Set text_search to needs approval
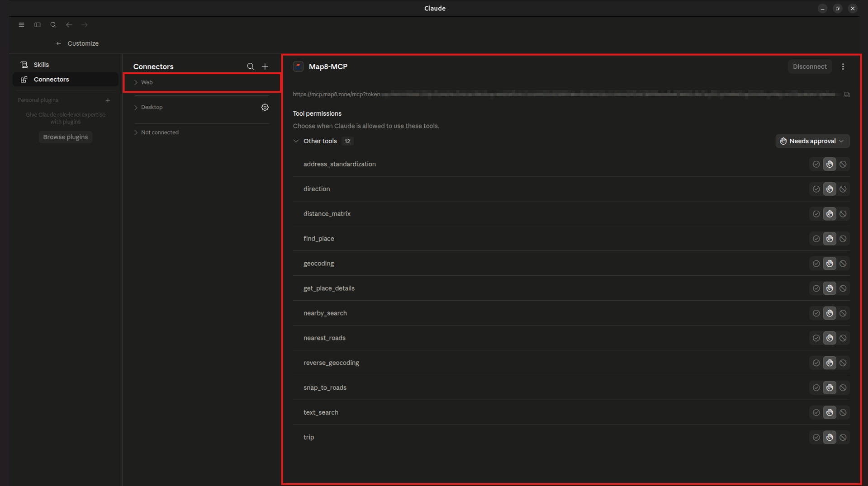 830,413
